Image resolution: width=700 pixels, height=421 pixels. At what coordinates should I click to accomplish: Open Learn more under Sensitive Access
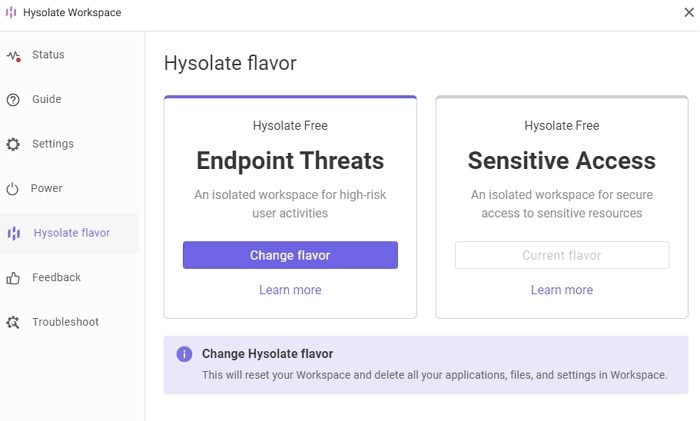562,290
